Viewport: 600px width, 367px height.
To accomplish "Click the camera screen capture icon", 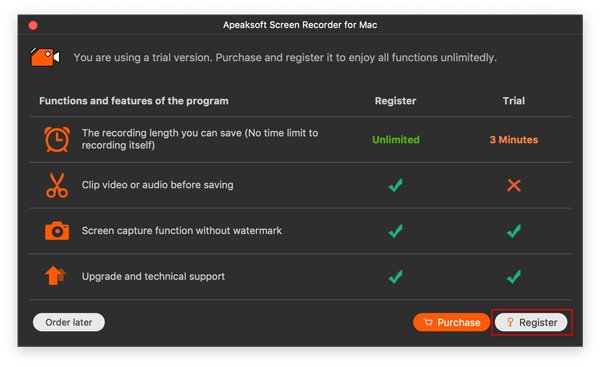I will click(57, 231).
